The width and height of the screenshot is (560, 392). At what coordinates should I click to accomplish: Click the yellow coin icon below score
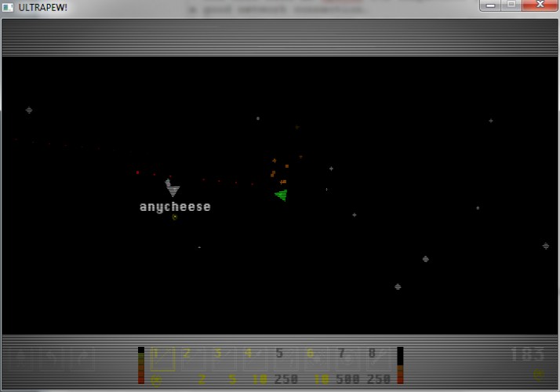[x=539, y=375]
